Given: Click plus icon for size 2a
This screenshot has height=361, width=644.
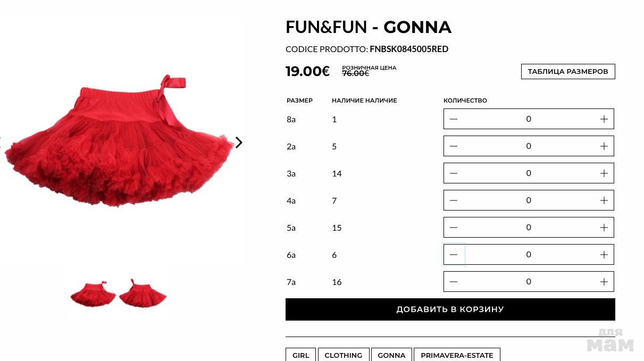Looking at the screenshot, I should tap(604, 146).
